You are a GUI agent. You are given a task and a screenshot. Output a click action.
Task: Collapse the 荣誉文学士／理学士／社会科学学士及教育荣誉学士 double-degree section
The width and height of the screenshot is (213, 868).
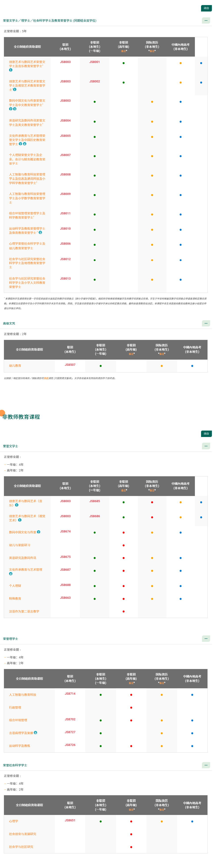(206, 21)
